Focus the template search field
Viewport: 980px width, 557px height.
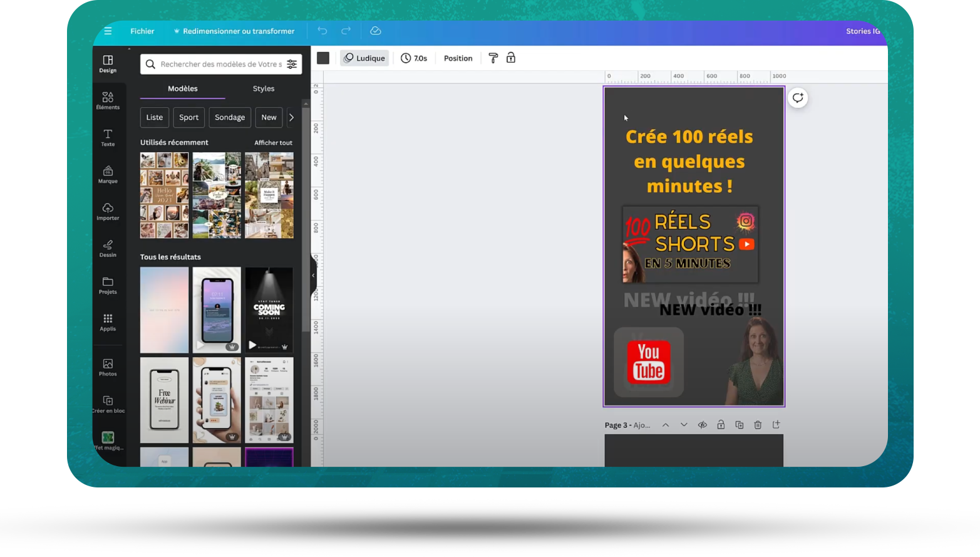220,64
